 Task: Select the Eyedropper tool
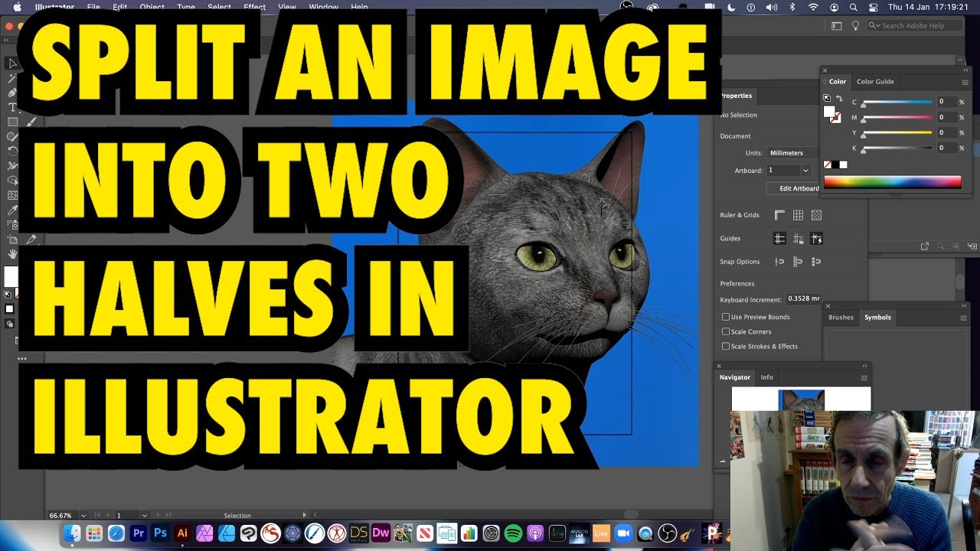pos(12,210)
